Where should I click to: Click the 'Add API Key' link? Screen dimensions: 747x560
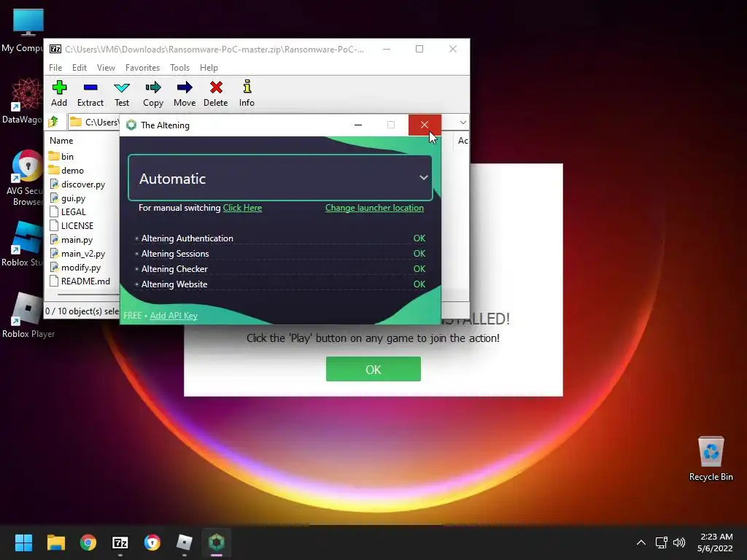(174, 315)
